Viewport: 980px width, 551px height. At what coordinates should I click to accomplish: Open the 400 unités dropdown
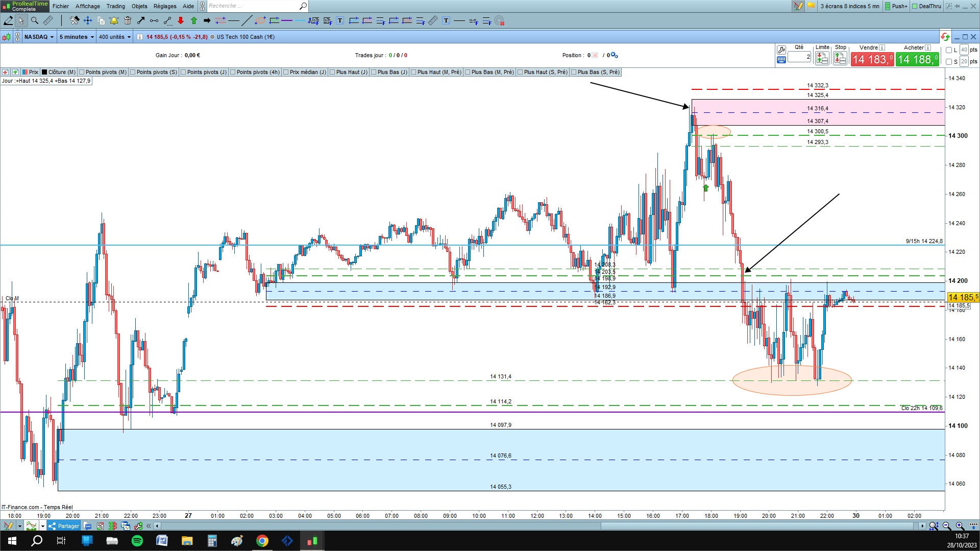[115, 37]
